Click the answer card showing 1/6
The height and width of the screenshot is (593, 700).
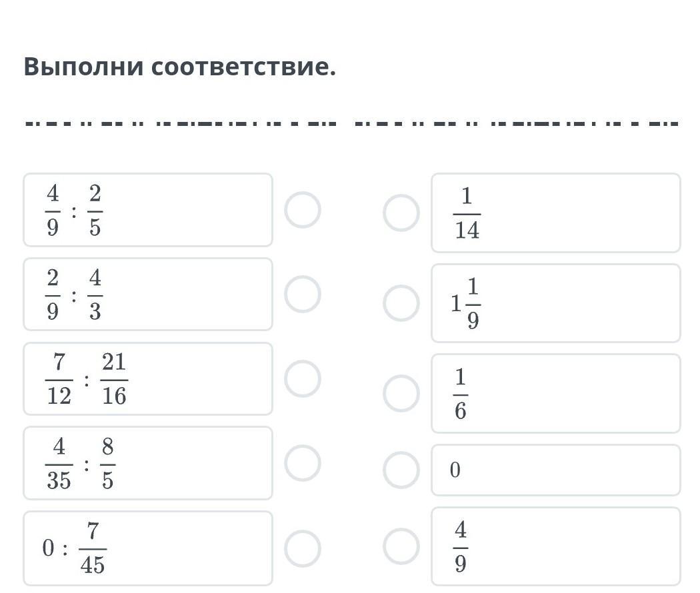556,393
